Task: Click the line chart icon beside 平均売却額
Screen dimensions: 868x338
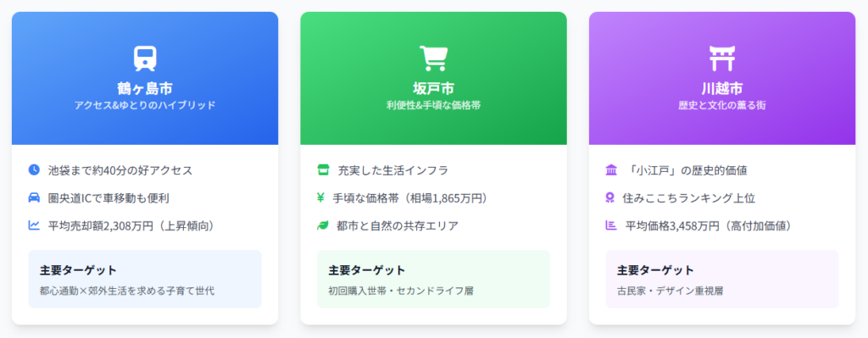Action: (34, 225)
